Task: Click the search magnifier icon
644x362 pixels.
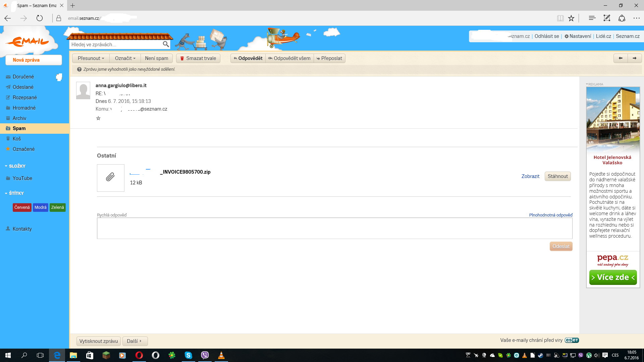Action: [x=166, y=44]
